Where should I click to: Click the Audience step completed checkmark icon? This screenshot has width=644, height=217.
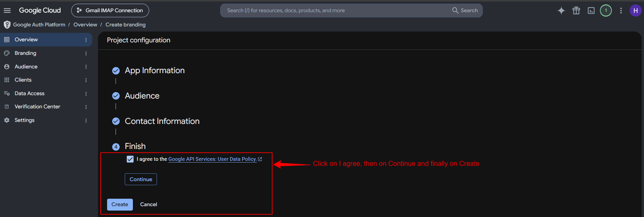point(116,96)
